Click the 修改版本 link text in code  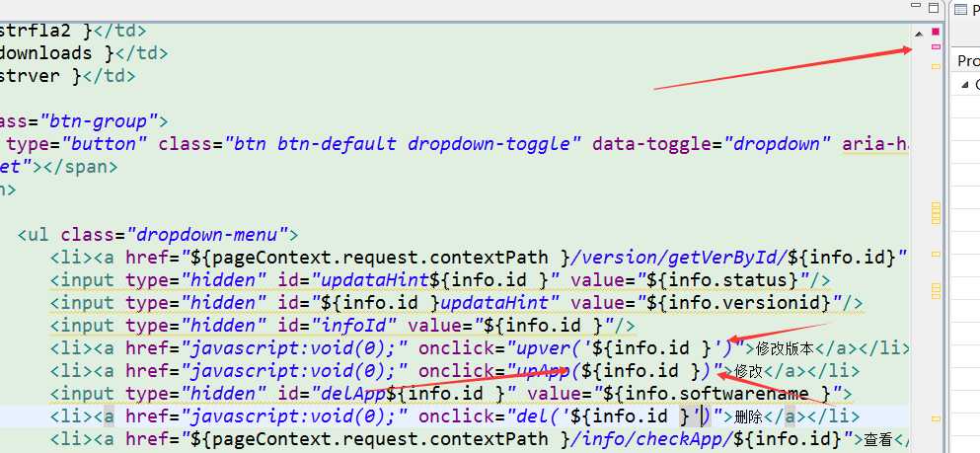click(x=785, y=348)
